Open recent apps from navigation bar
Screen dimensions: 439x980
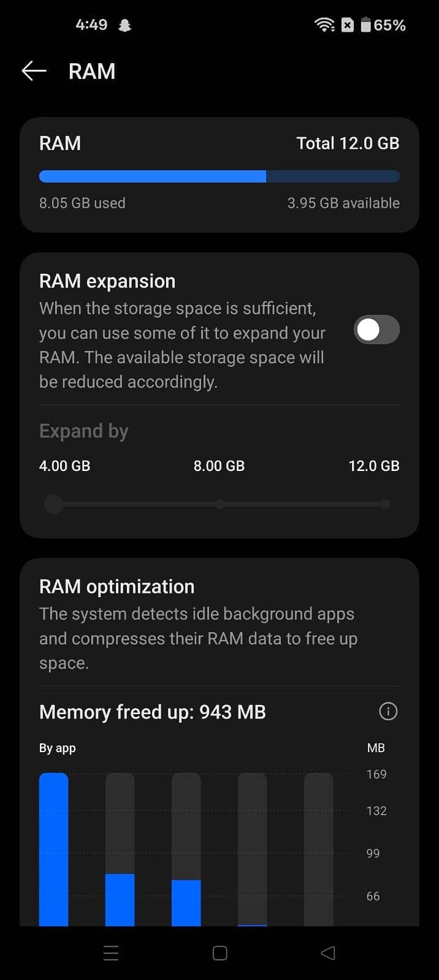coord(111,952)
